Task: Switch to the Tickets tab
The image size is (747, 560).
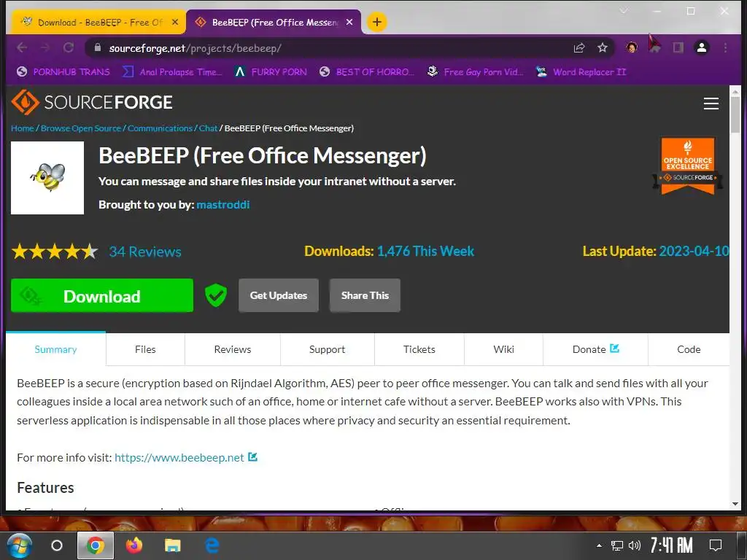Action: coord(419,349)
